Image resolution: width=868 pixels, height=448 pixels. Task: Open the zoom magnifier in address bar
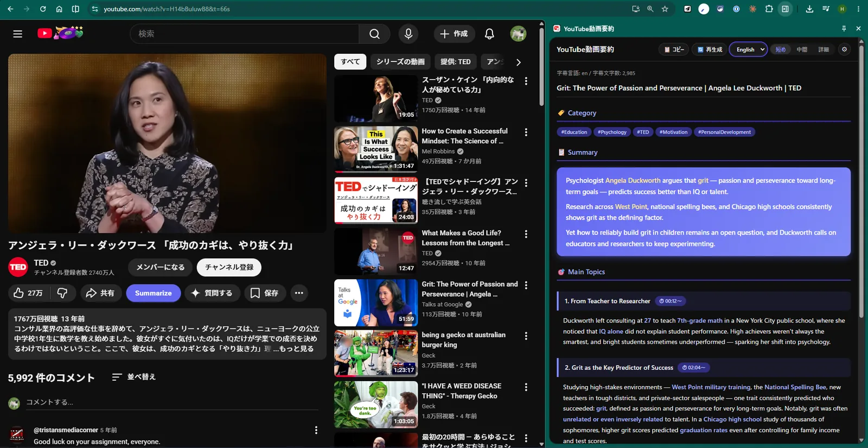pyautogui.click(x=650, y=9)
